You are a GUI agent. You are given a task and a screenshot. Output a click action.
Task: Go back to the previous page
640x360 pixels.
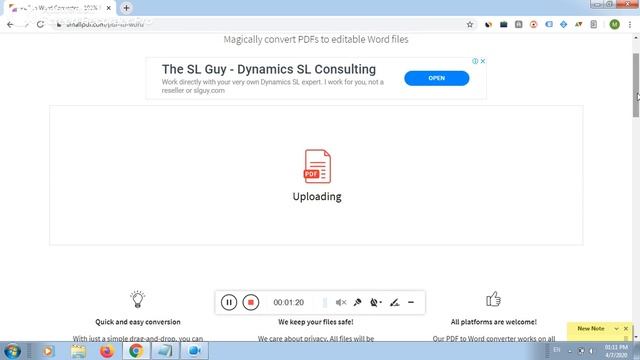tap(10, 24)
